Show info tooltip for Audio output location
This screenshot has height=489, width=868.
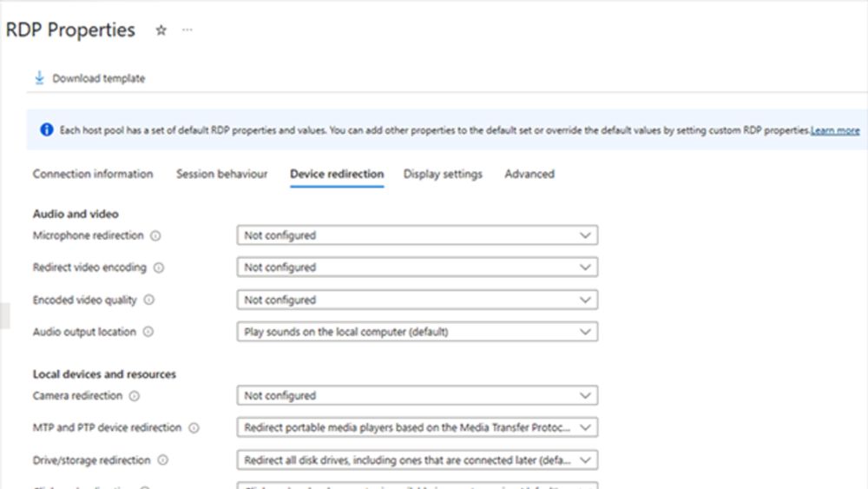click(148, 332)
